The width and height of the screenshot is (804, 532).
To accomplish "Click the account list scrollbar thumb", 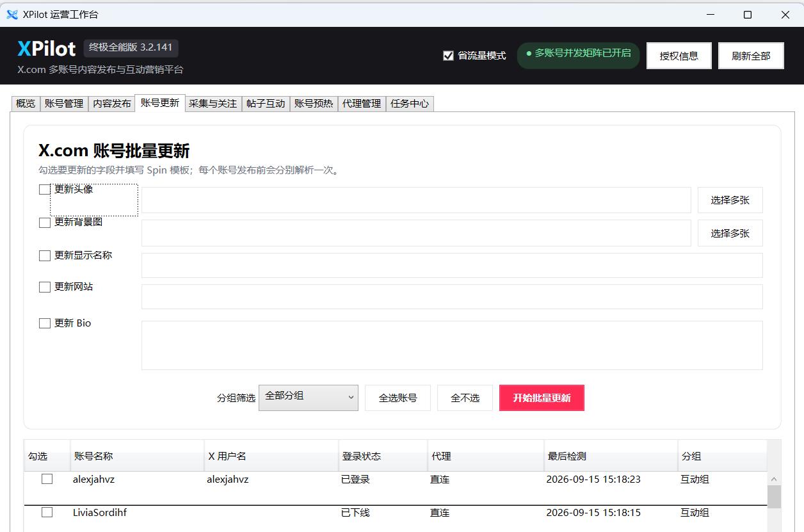I will click(774, 496).
